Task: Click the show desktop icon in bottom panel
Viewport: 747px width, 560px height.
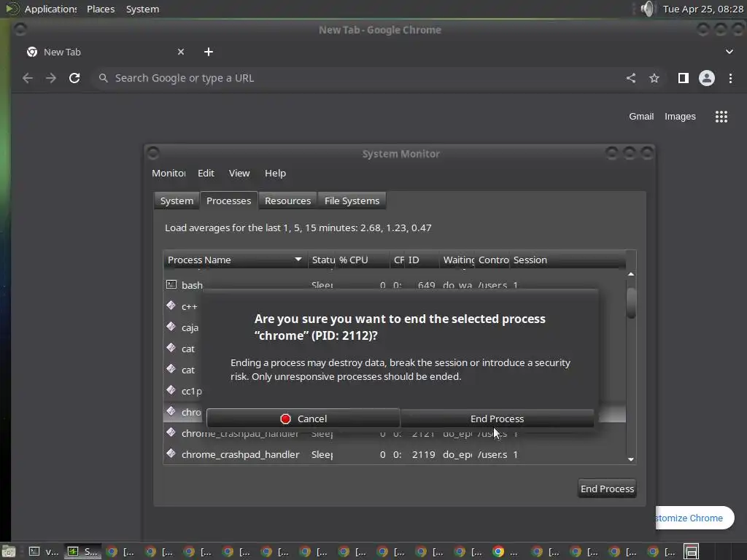Action: 9,551
